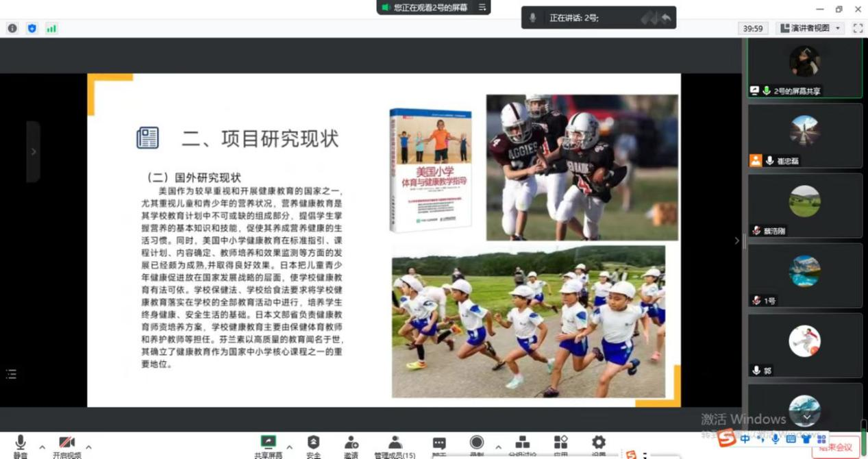Open the menu on the screen-viewing banner
The height and width of the screenshot is (459, 868).
click(482, 7)
